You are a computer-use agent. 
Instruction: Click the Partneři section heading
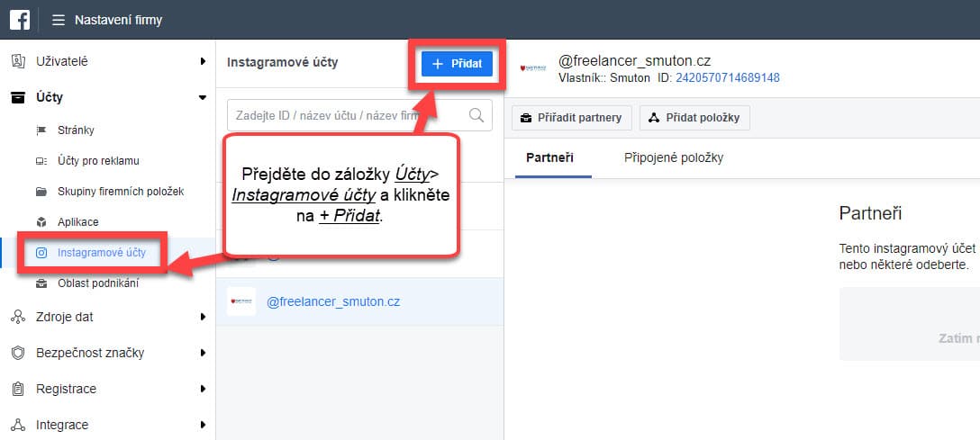pos(870,213)
